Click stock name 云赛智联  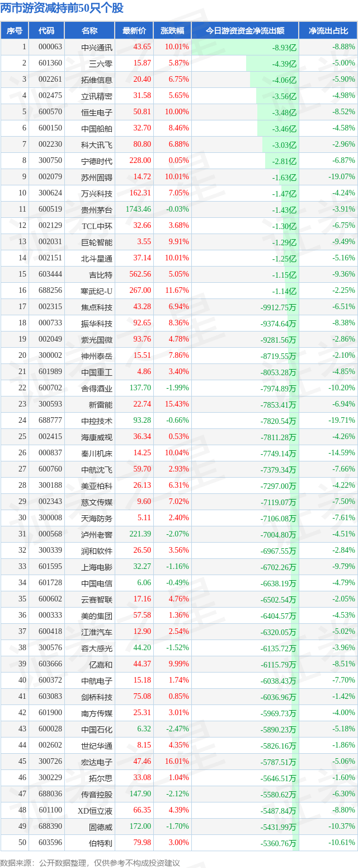point(97,599)
